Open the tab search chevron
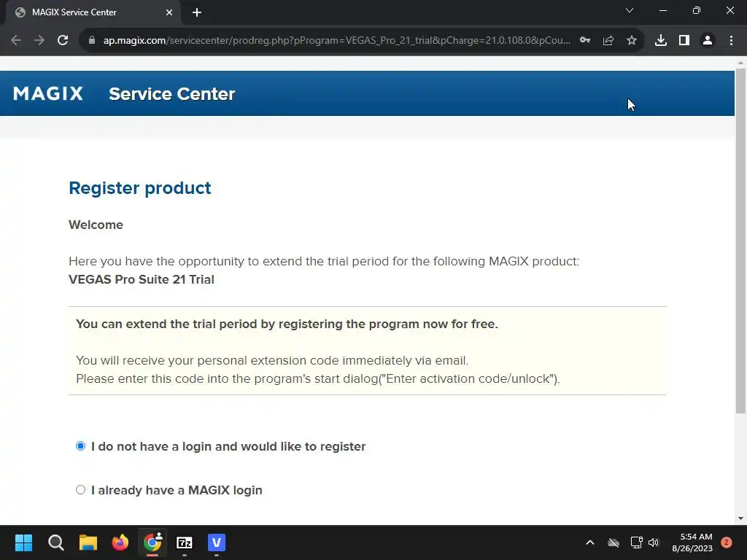 coord(630,10)
